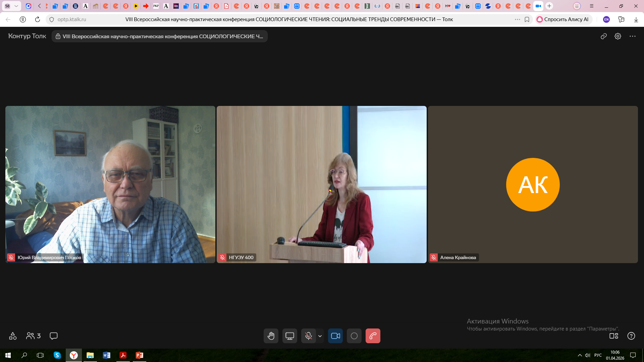
Task: Open the browser hamburger menu
Action: pos(592,6)
